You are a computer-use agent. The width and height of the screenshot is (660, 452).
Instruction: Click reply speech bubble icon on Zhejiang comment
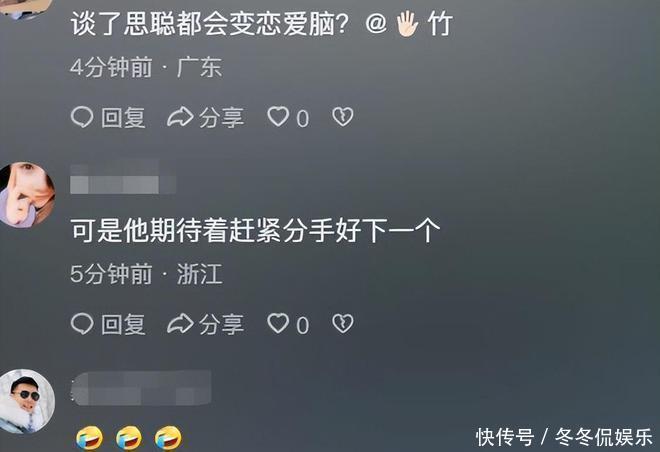(82, 324)
